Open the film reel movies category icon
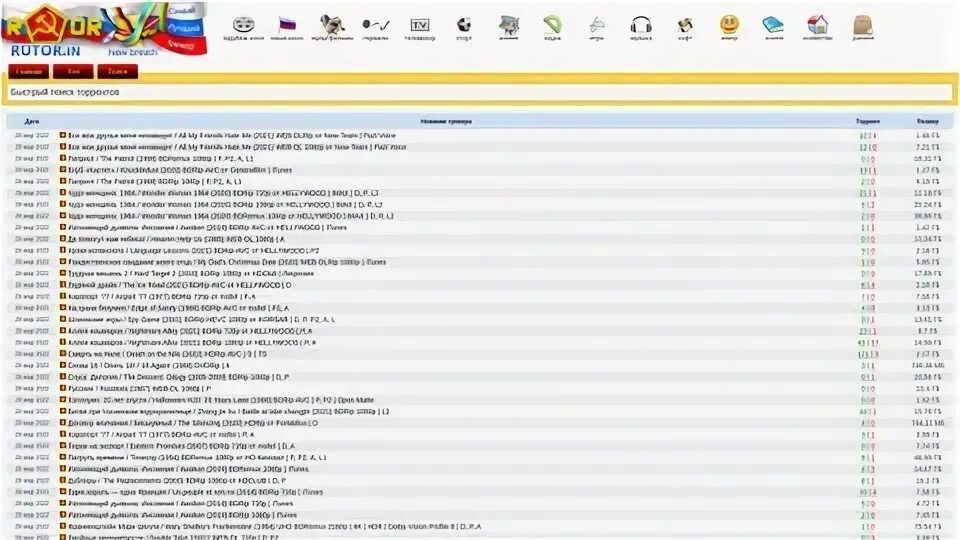This screenshot has height=540, width=960. pos(244,25)
